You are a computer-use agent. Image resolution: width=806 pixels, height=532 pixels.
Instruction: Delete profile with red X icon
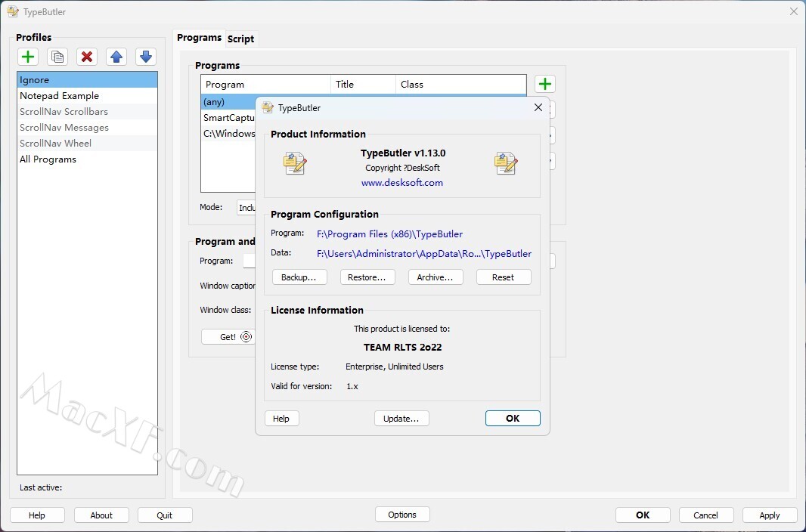point(87,57)
